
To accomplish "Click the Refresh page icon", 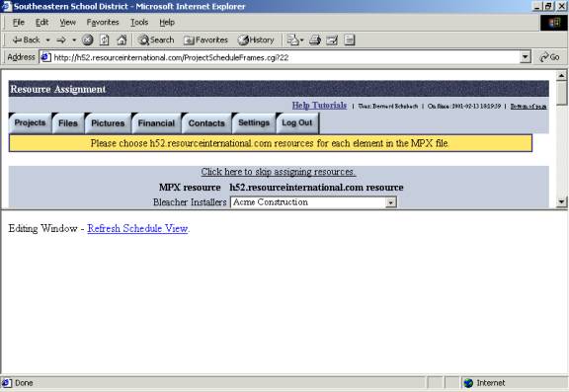I will point(105,39).
